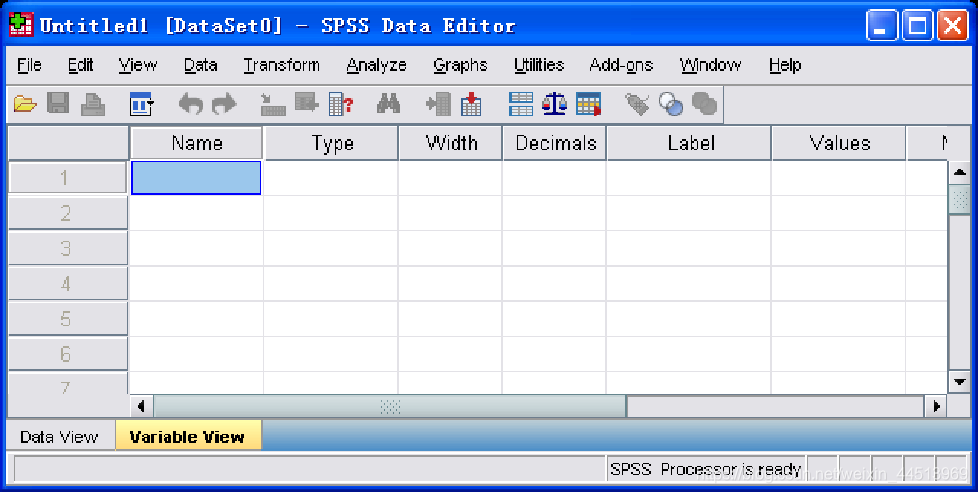The height and width of the screenshot is (493, 978).
Task: Select row header 2
Action: click(67, 213)
